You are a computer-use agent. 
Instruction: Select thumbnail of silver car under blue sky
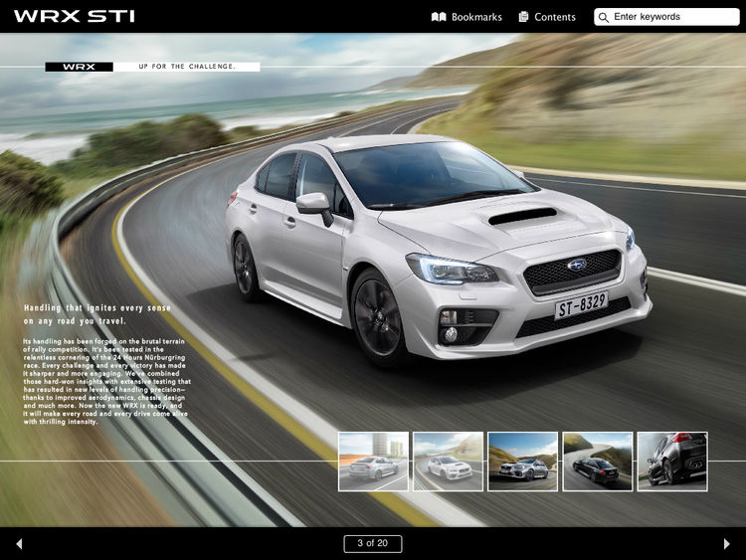pyautogui.click(x=522, y=462)
